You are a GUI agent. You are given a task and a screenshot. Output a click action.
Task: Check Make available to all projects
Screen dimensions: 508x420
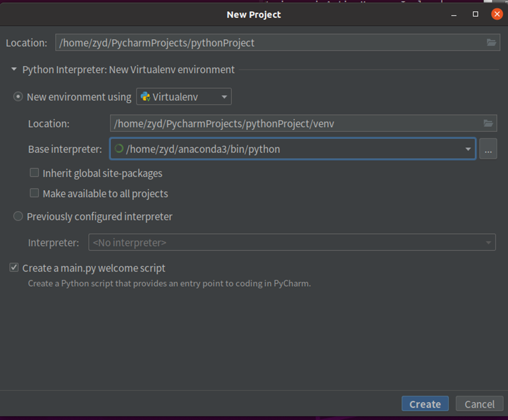[35, 193]
